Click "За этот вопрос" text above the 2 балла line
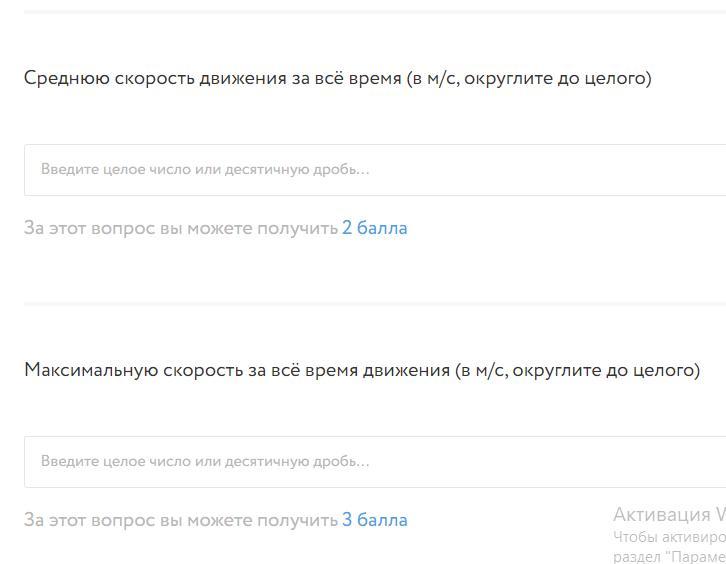726x564 pixels. click(x=88, y=228)
